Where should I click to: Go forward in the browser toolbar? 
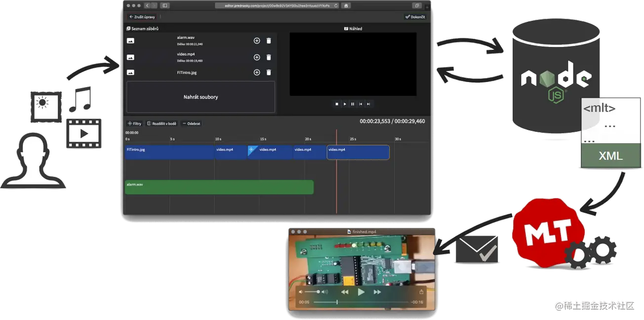coord(154,5)
